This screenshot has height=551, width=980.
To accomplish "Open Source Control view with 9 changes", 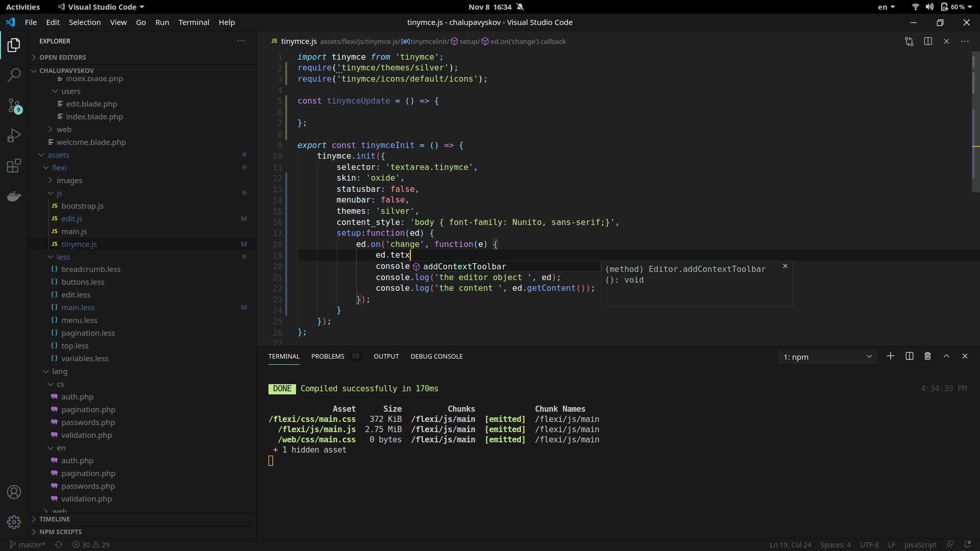I will point(14,106).
